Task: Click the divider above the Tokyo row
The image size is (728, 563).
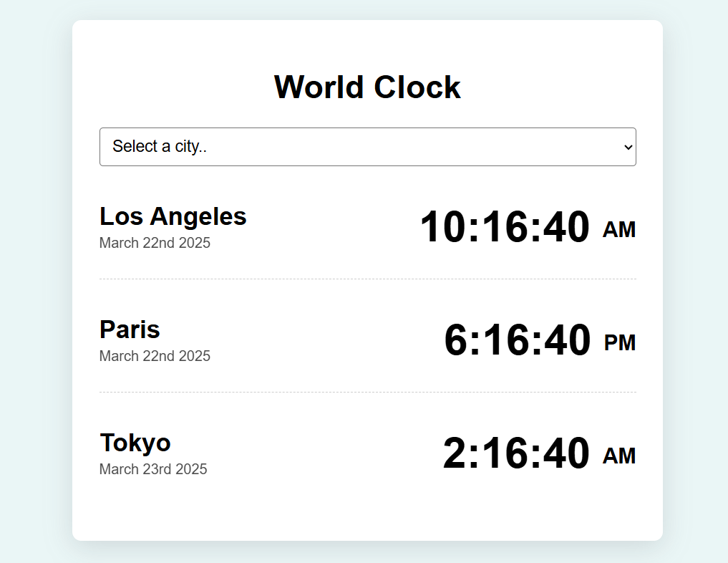Action: pyautogui.click(x=367, y=392)
